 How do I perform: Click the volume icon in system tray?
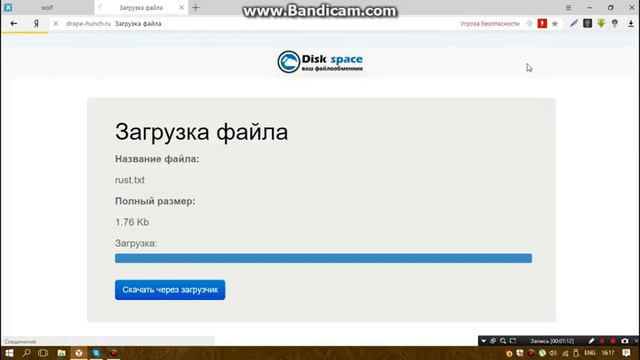click(x=553, y=353)
